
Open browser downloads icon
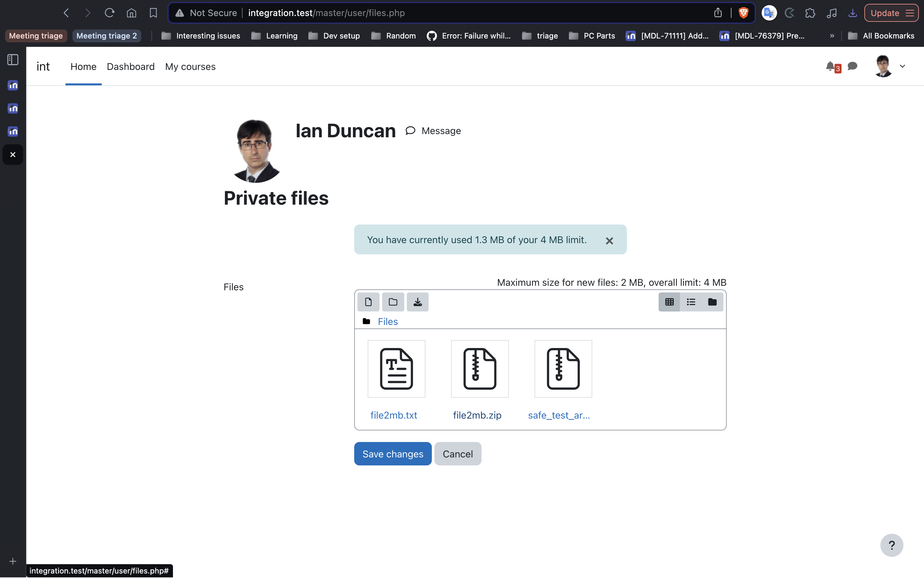[852, 13]
